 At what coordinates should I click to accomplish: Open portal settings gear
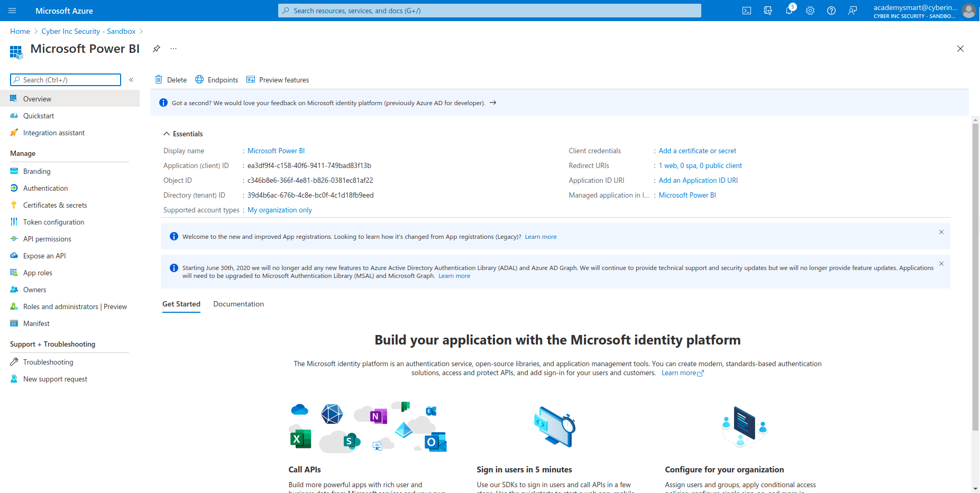(x=810, y=11)
